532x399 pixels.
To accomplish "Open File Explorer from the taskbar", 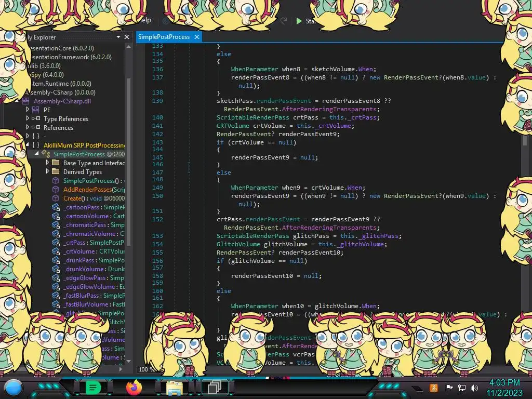I will coord(175,388).
